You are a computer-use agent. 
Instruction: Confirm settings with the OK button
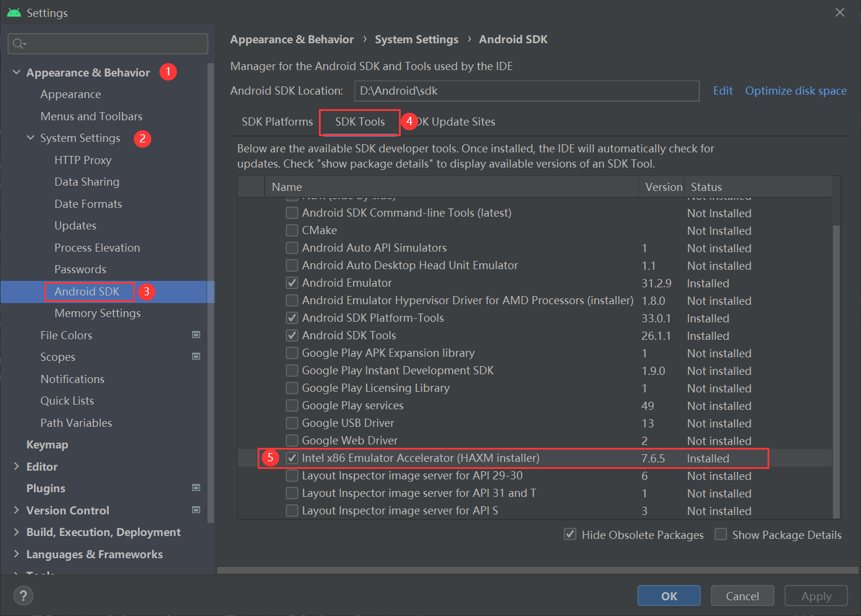click(669, 596)
